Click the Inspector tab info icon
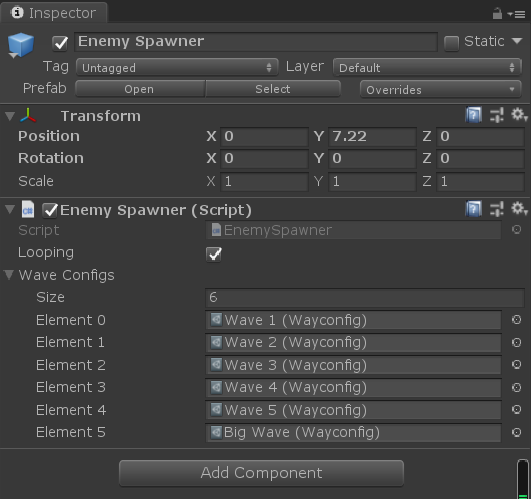 pyautogui.click(x=17, y=13)
